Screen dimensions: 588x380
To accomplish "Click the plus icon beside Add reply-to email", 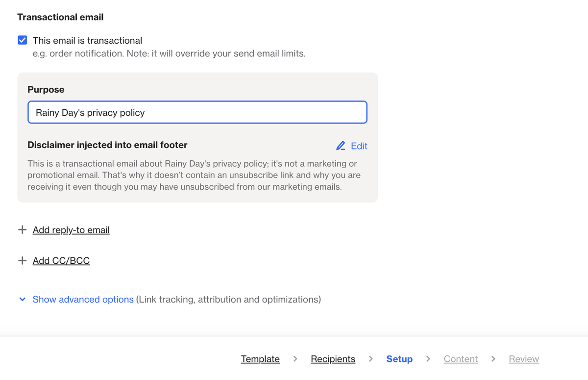I will coord(22,229).
